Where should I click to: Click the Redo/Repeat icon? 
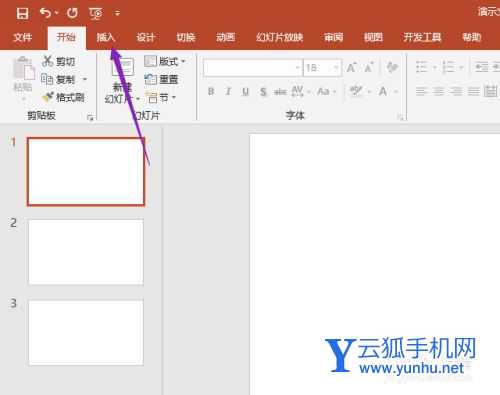[72, 13]
